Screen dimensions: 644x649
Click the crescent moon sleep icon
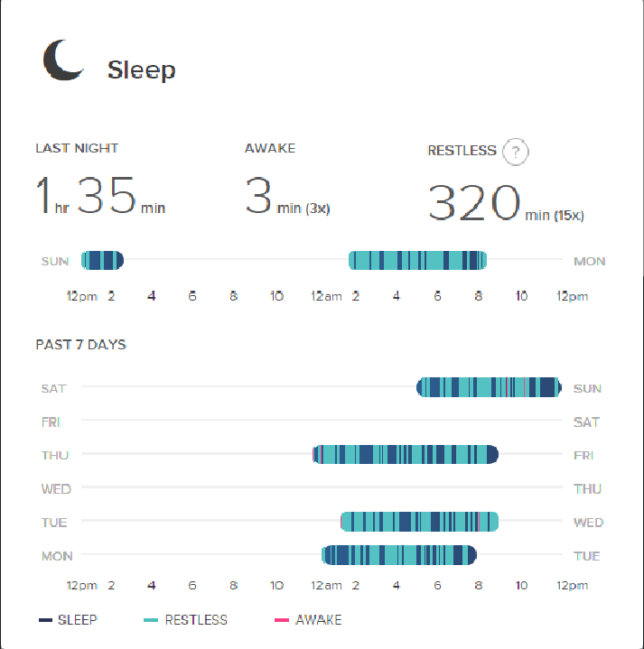click(63, 60)
